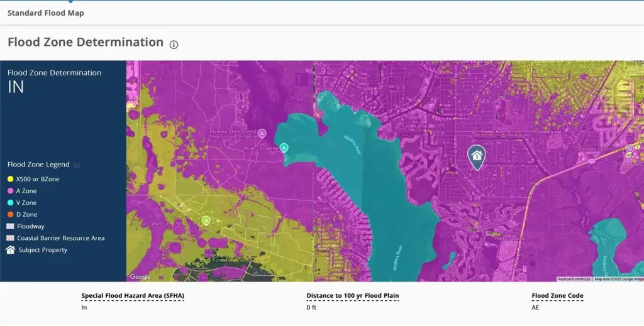Click the Flood Zone Code label
This screenshot has height=326, width=644.
tap(557, 296)
